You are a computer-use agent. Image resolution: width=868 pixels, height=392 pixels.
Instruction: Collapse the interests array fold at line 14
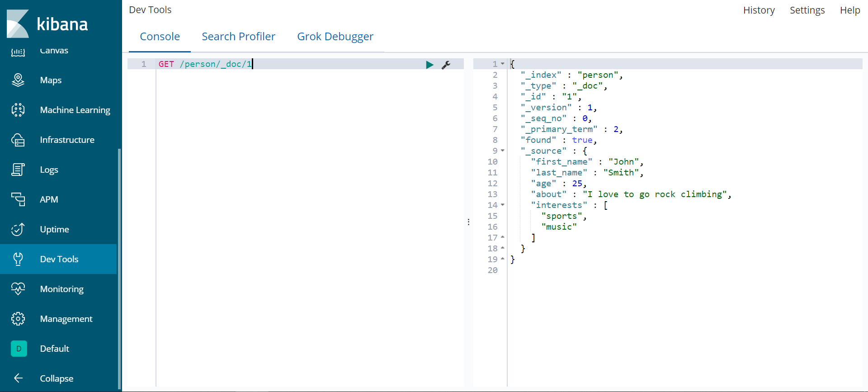tap(503, 205)
